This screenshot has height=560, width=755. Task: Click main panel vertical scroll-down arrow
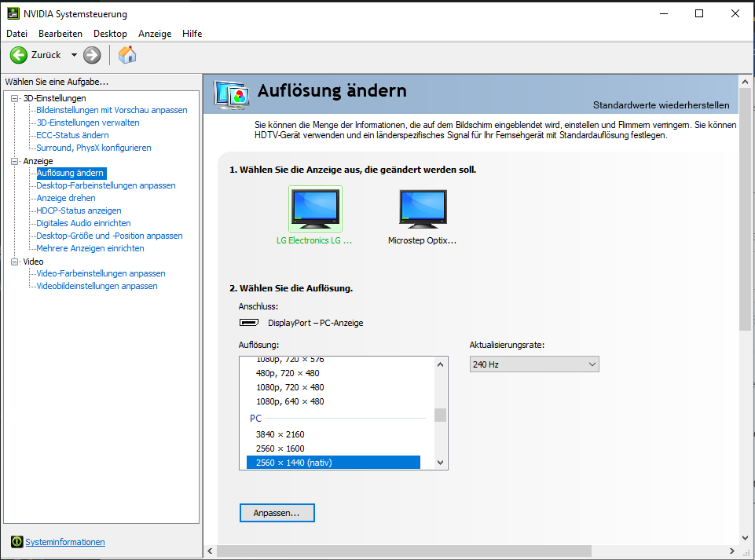point(745,538)
